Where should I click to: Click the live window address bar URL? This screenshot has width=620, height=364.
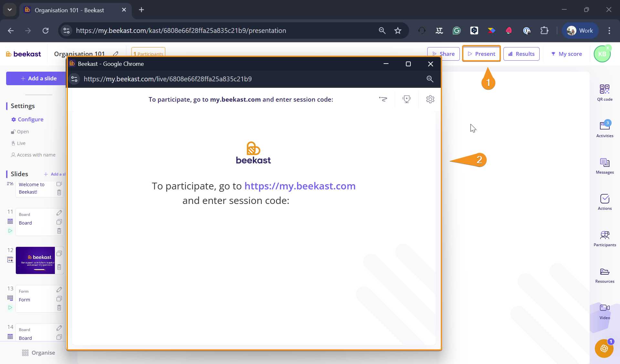168,79
